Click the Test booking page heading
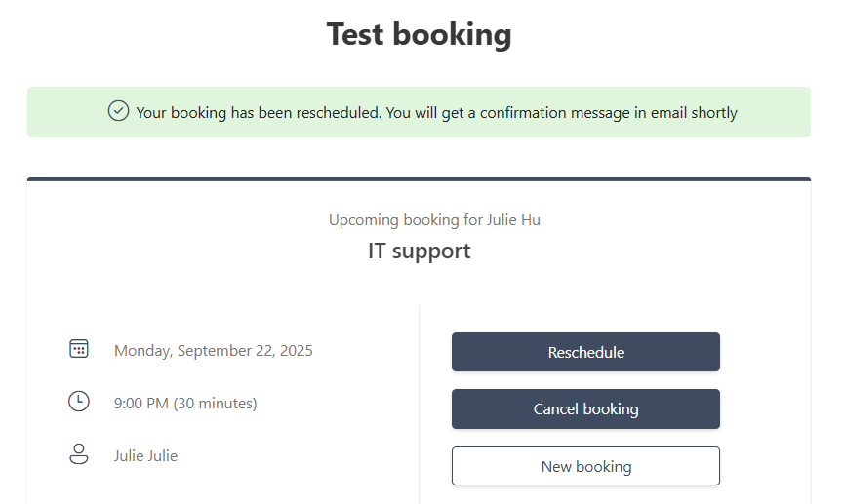The height and width of the screenshot is (504, 843). click(419, 35)
